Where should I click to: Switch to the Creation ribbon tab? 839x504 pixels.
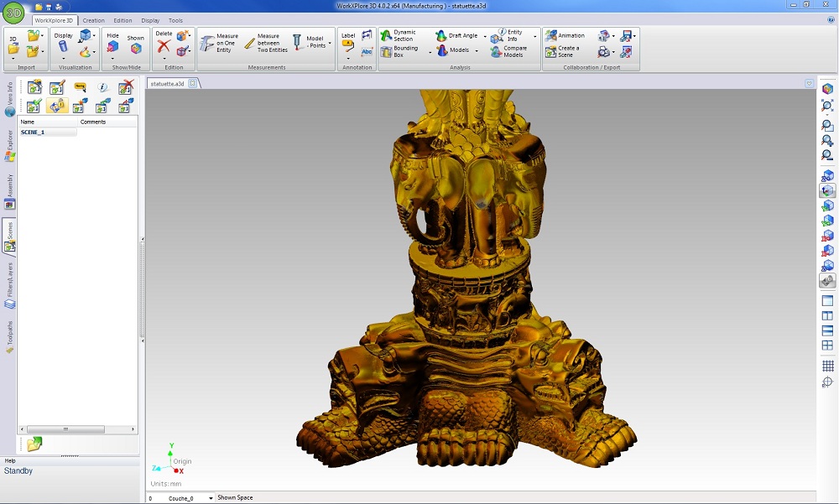click(93, 20)
